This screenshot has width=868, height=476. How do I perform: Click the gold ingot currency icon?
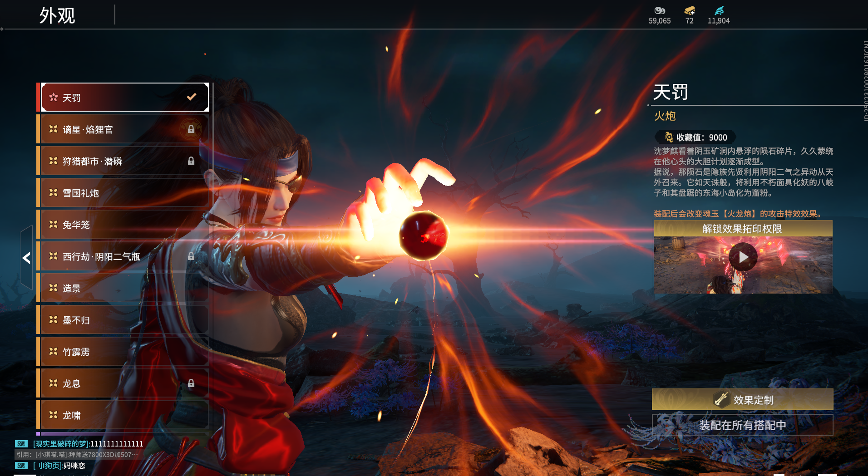pyautogui.click(x=689, y=10)
